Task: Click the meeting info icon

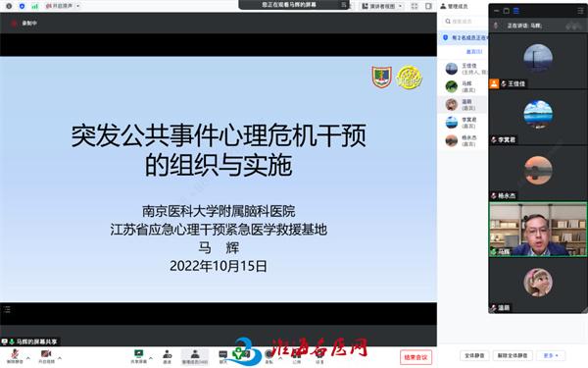Action: (9, 6)
